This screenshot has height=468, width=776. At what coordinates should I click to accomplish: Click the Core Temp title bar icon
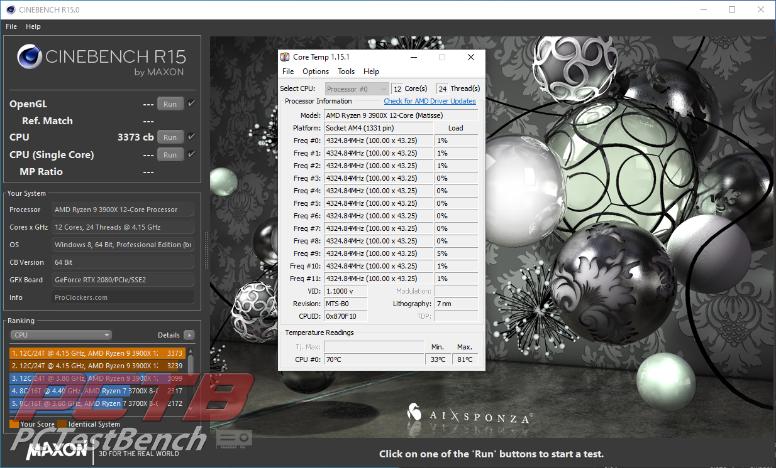click(285, 57)
